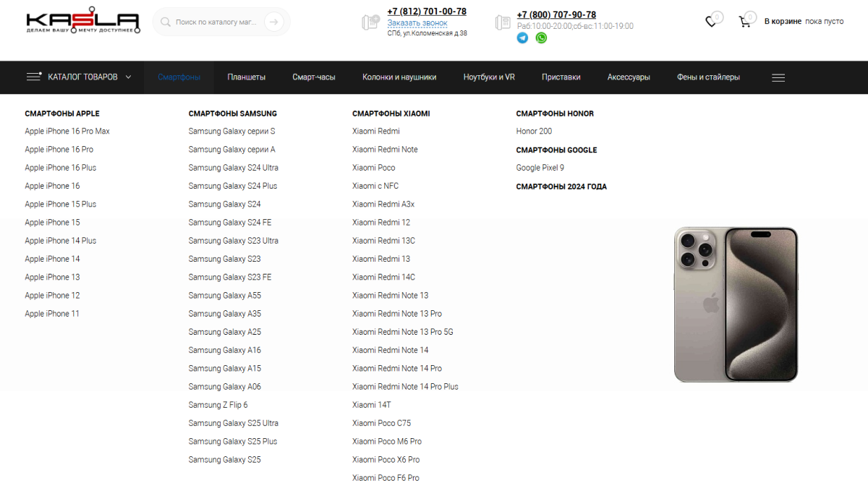The height and width of the screenshot is (488, 868).
Task: Click Google Pixel 9 link
Action: click(540, 168)
